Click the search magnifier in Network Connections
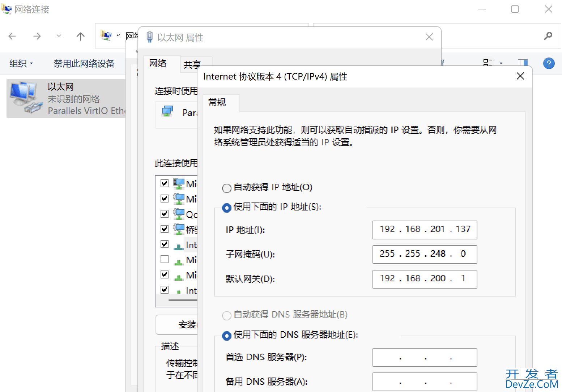562x392 pixels. pyautogui.click(x=548, y=36)
